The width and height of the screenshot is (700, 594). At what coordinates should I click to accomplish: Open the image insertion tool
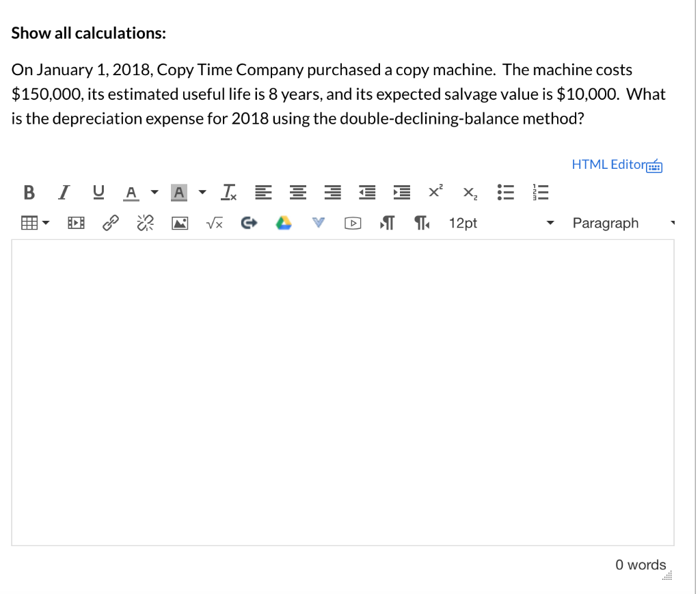[x=180, y=222]
